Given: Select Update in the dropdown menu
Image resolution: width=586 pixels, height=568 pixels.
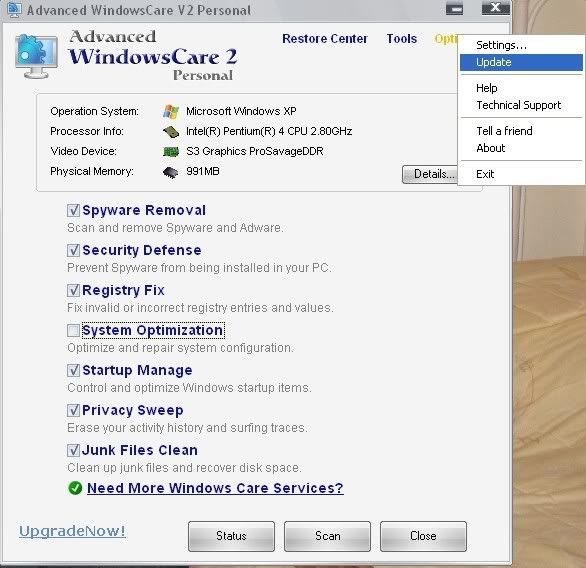Looking at the screenshot, I should click(521, 62).
